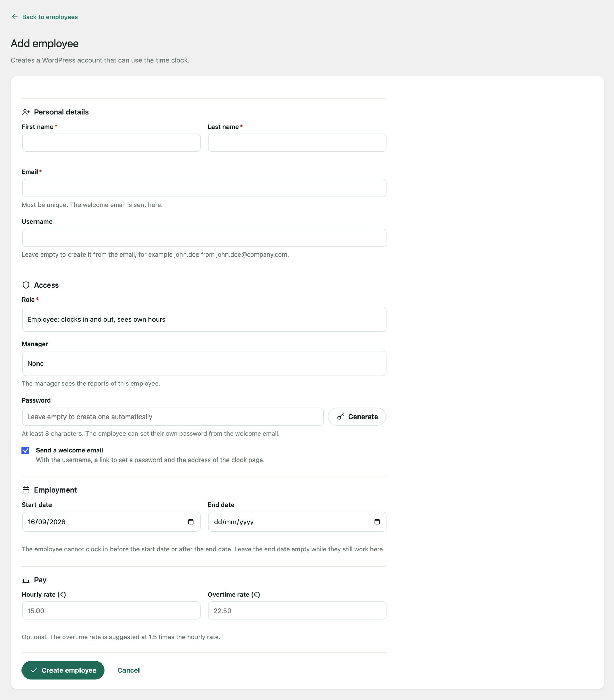
Task: Open the End date calendar picker icon
Action: [x=377, y=521]
